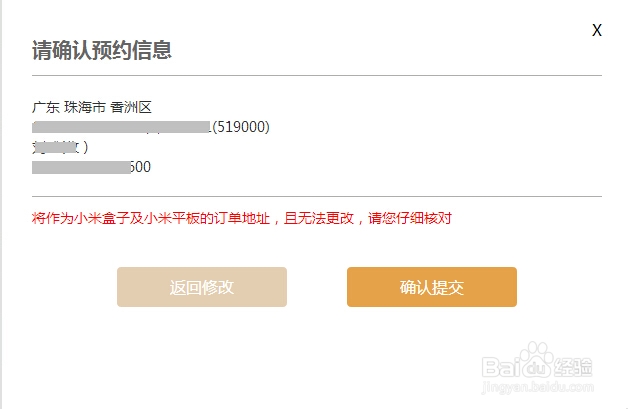Click the 请确认预约信息 dialog title
The width and height of the screenshot is (628, 409).
click(102, 50)
